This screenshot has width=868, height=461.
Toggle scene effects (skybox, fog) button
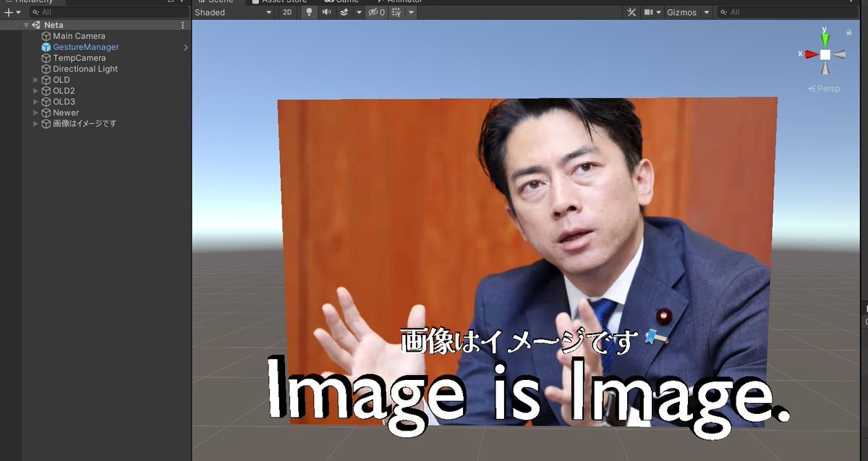(344, 12)
